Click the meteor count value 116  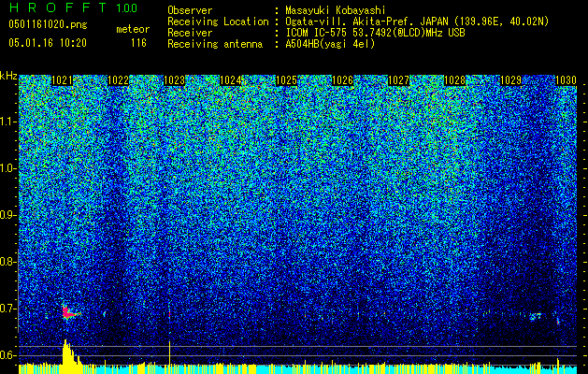click(138, 43)
